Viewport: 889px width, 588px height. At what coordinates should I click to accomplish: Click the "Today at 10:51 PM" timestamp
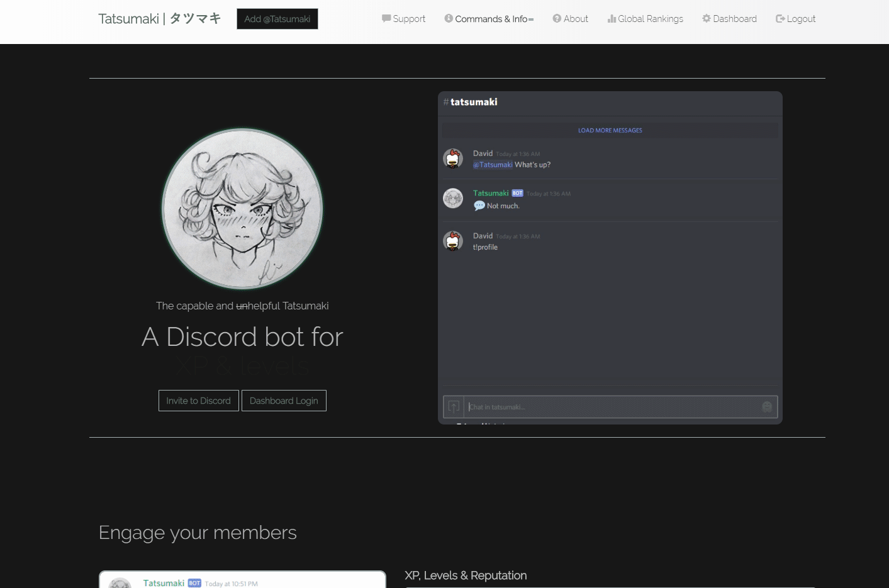pyautogui.click(x=231, y=584)
